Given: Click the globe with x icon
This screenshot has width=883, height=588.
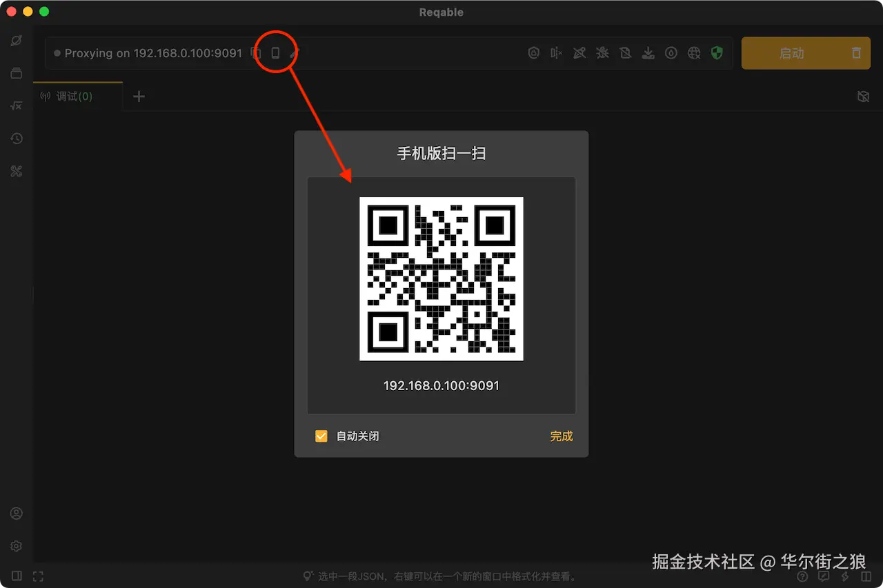Looking at the screenshot, I should [694, 53].
